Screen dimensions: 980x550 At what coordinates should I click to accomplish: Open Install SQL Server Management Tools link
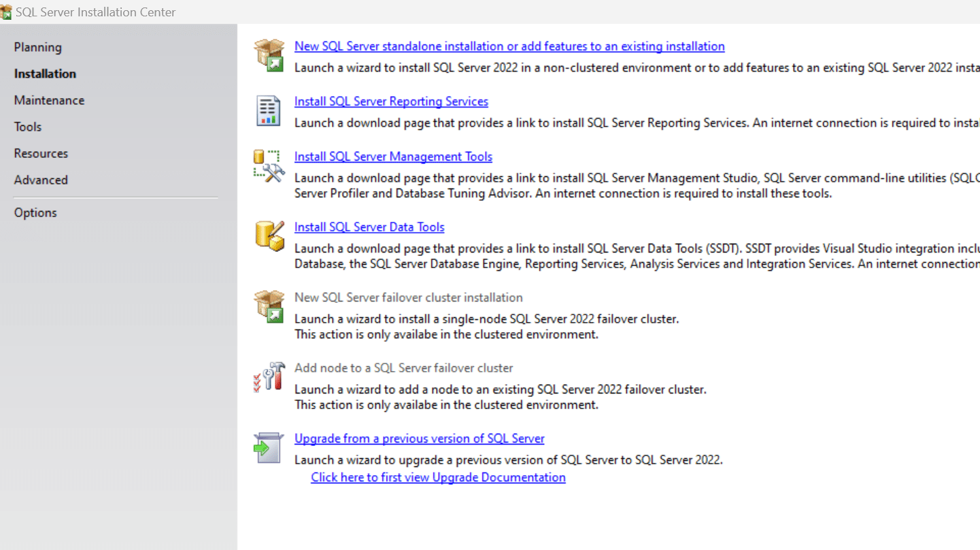pyautogui.click(x=393, y=157)
